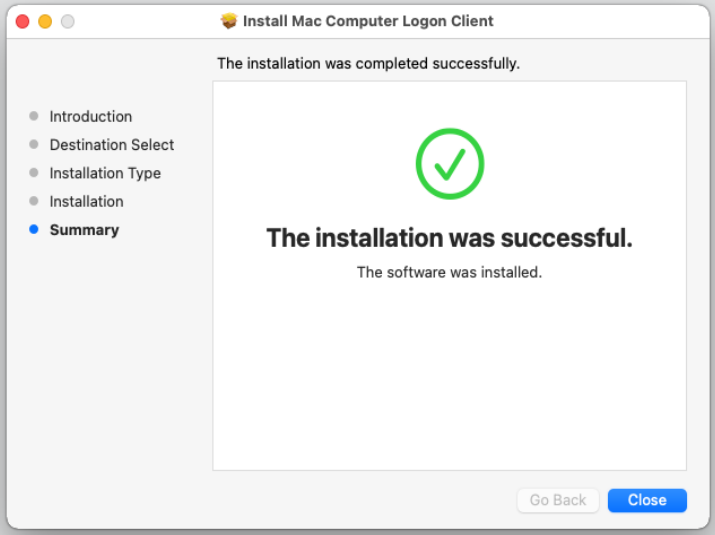The width and height of the screenshot is (715, 535).
Task: Click the gray bullet beside Destination Select
Action: click(x=34, y=145)
